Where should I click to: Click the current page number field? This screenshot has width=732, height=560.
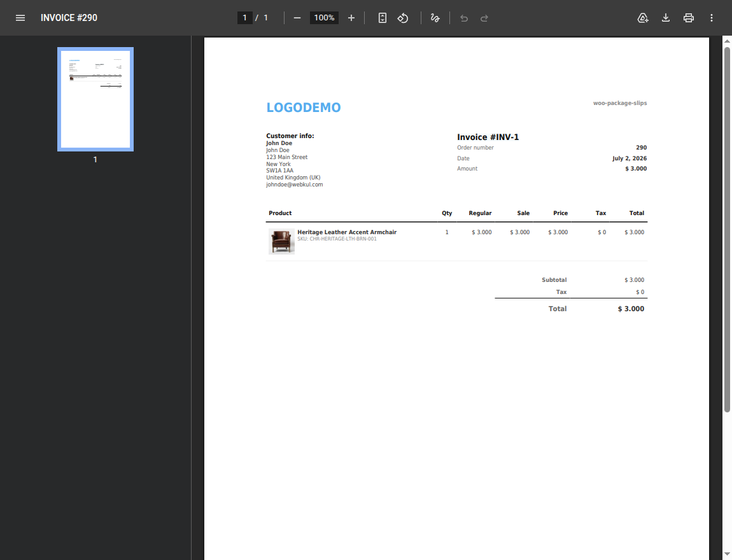244,18
